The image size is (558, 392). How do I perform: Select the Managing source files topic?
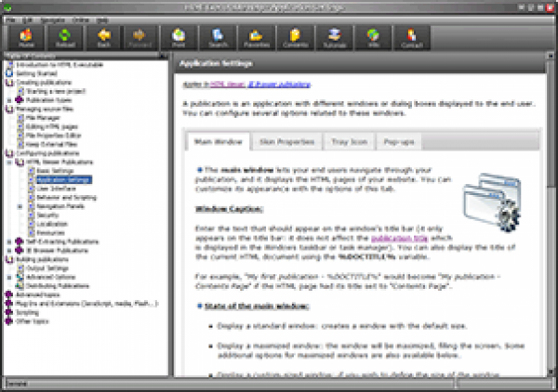pyautogui.click(x=45, y=109)
